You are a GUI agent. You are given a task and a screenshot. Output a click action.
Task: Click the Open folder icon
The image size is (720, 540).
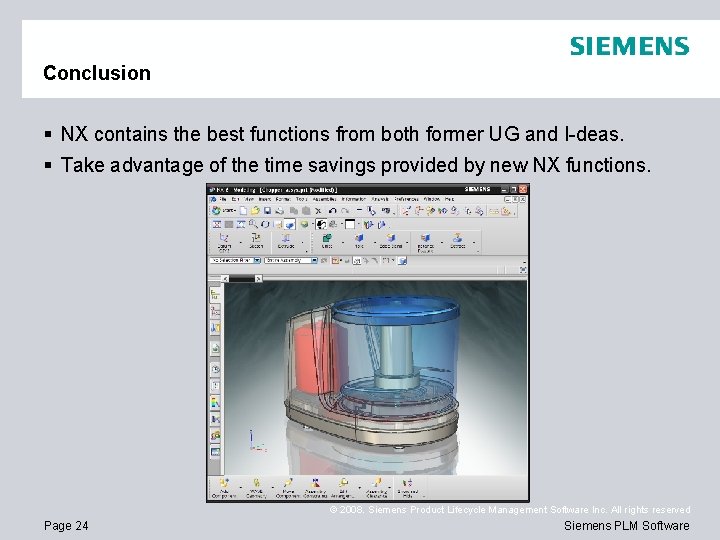coord(255,211)
